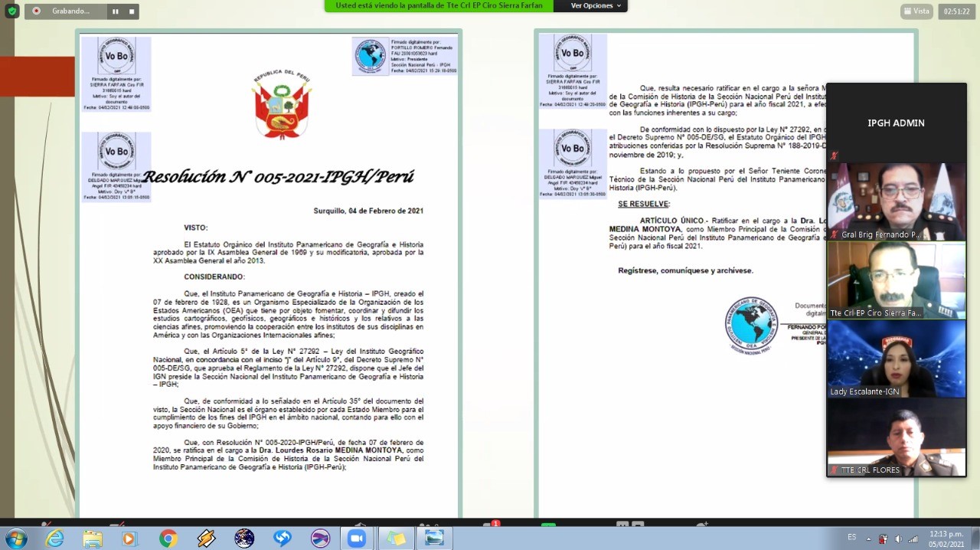
Task: Click the green screen-sharing notification banner
Action: (x=439, y=6)
